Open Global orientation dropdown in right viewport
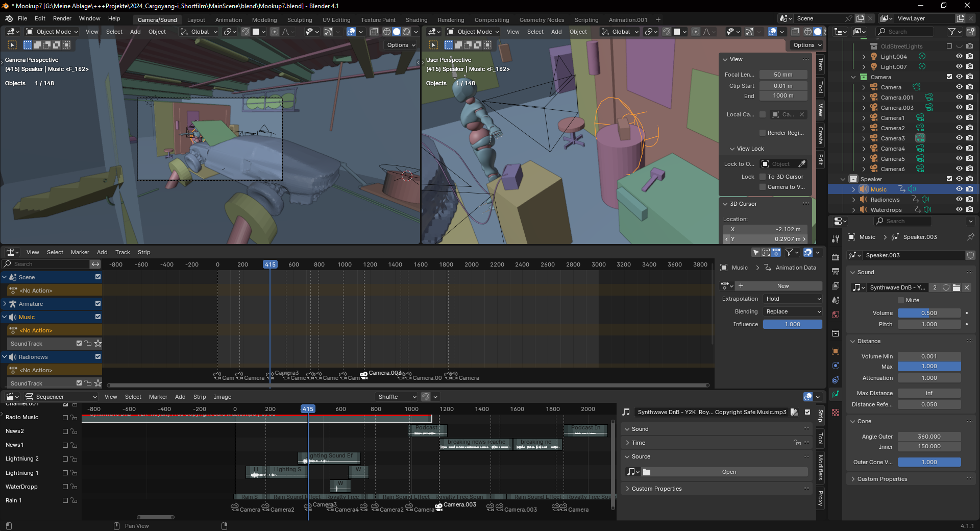 click(x=620, y=32)
